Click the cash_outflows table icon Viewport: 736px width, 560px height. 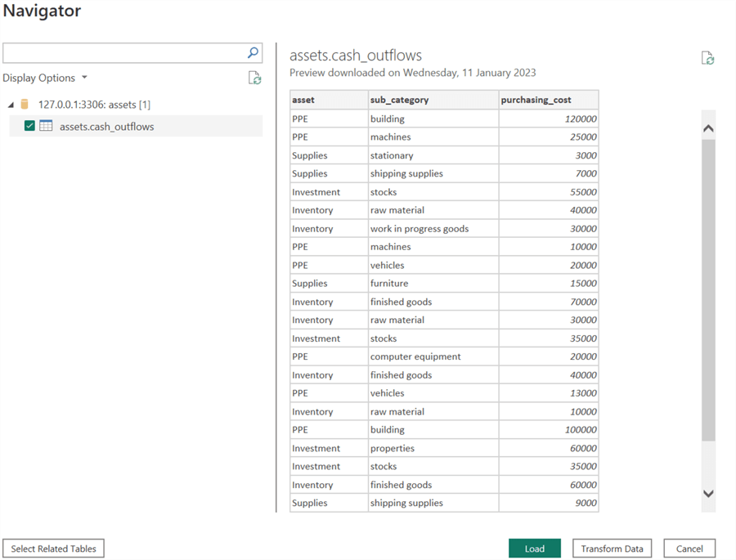tap(47, 127)
